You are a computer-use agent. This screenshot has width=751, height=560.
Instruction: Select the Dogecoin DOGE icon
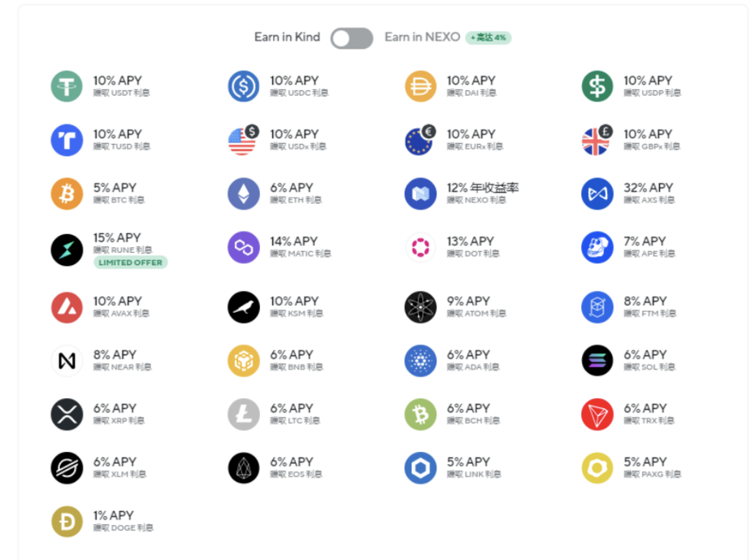click(x=67, y=521)
